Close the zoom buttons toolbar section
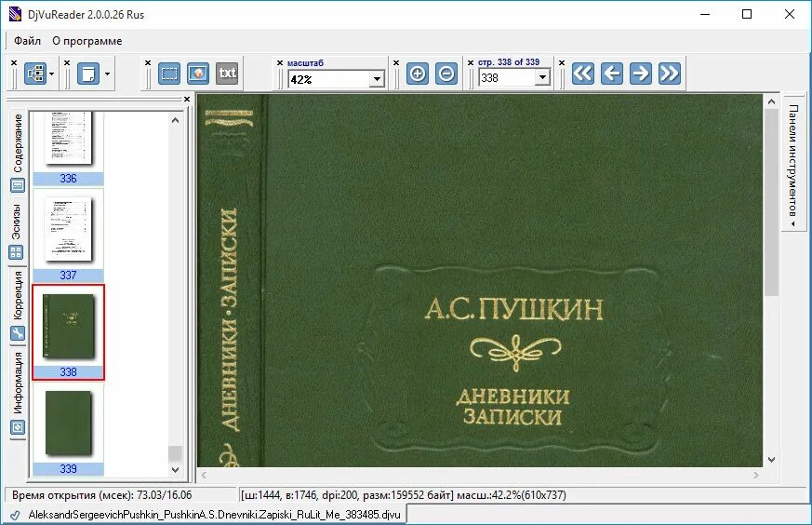Screen dimensions: 812x525 click(396, 62)
